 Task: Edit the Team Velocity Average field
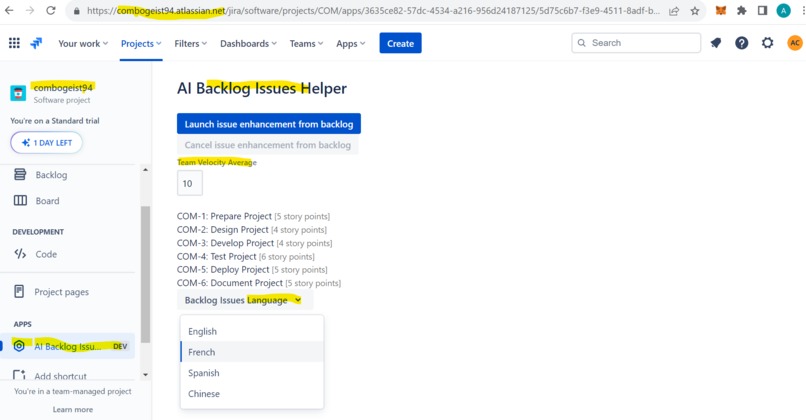point(190,183)
